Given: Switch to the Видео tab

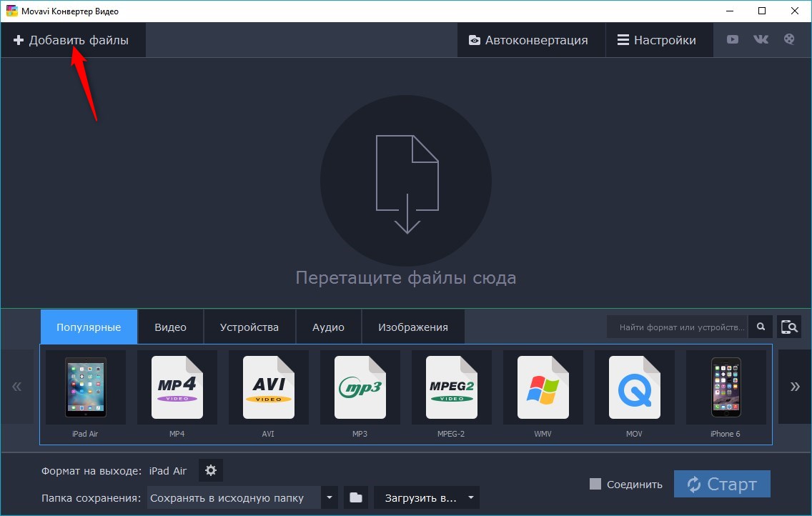Looking at the screenshot, I should pyautogui.click(x=170, y=327).
